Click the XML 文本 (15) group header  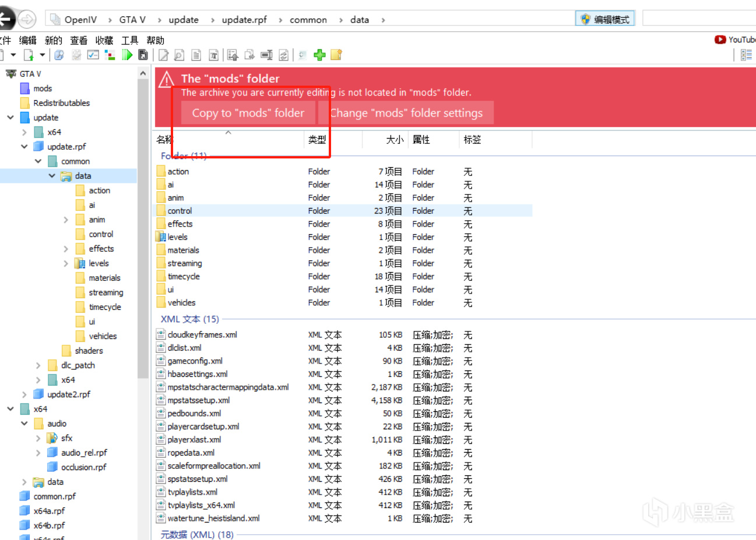pos(190,319)
